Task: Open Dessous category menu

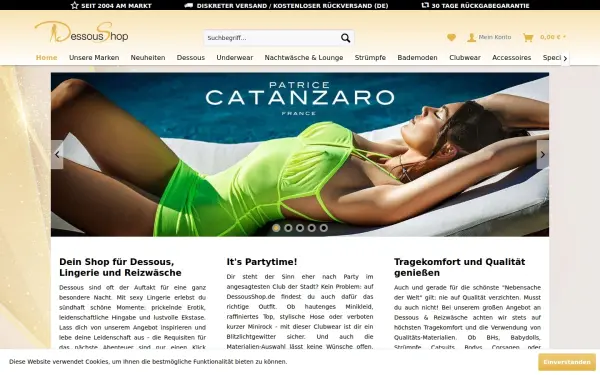Action: coord(191,58)
